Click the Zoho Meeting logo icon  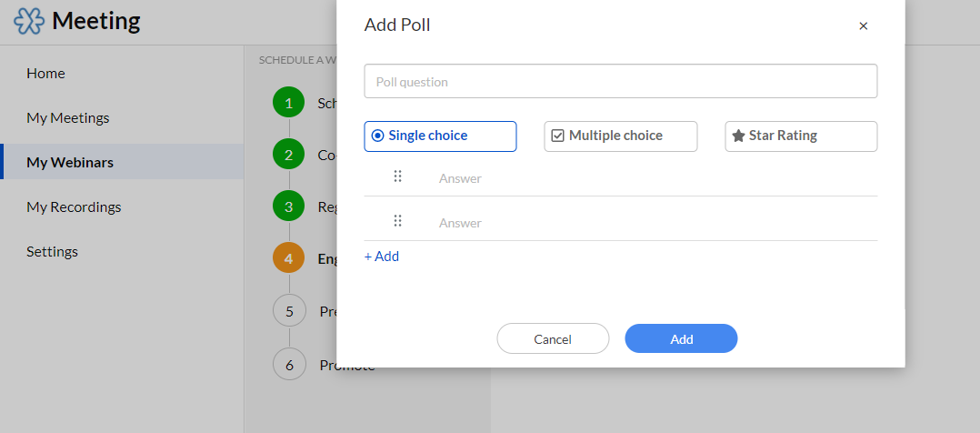pyautogui.click(x=29, y=21)
